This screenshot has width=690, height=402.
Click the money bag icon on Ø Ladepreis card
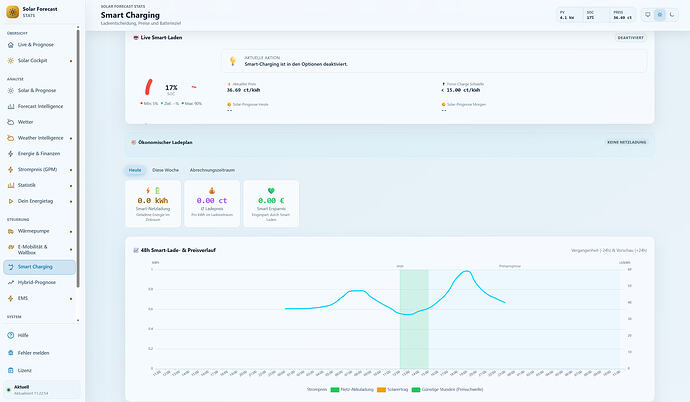[x=212, y=190]
